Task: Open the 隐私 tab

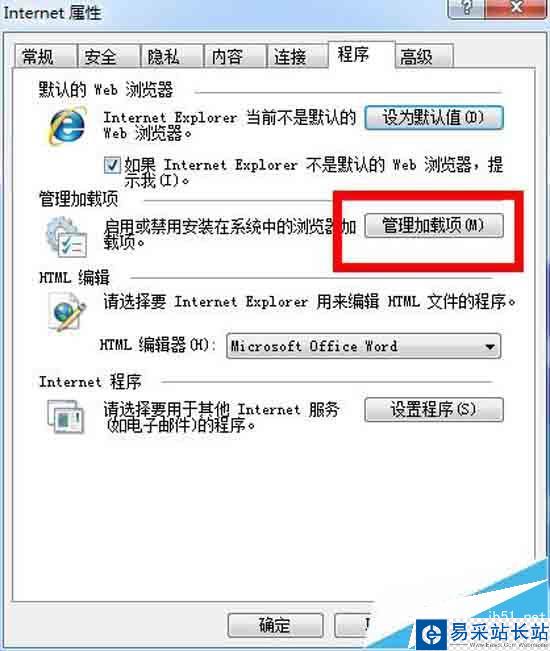Action: point(172,56)
